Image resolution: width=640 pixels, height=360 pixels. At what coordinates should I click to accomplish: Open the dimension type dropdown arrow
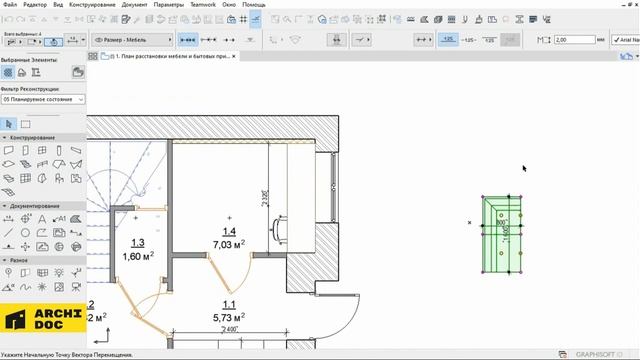click(x=83, y=40)
